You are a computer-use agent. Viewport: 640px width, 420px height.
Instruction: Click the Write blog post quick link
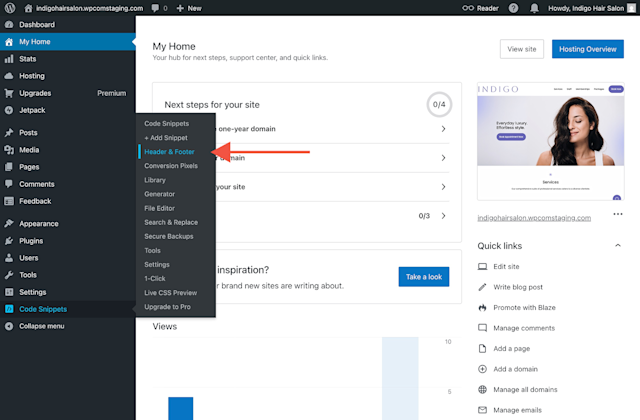[x=518, y=287]
